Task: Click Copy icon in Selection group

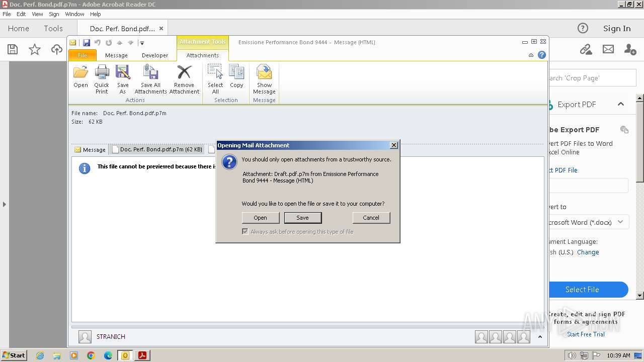Action: [x=236, y=72]
